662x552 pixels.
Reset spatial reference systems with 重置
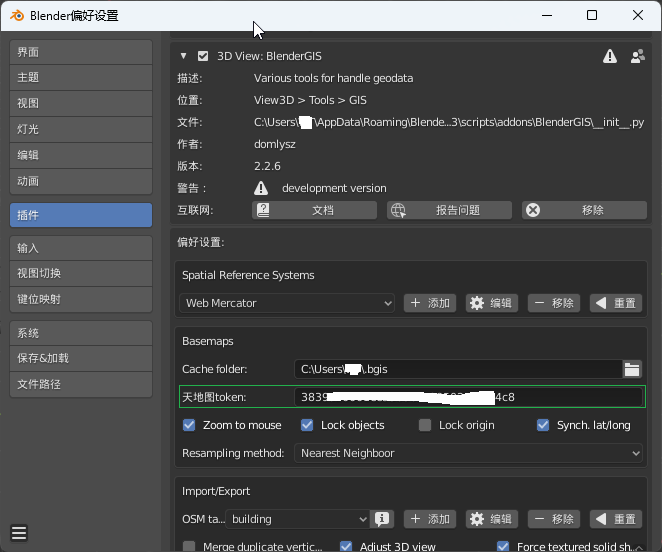[616, 303]
